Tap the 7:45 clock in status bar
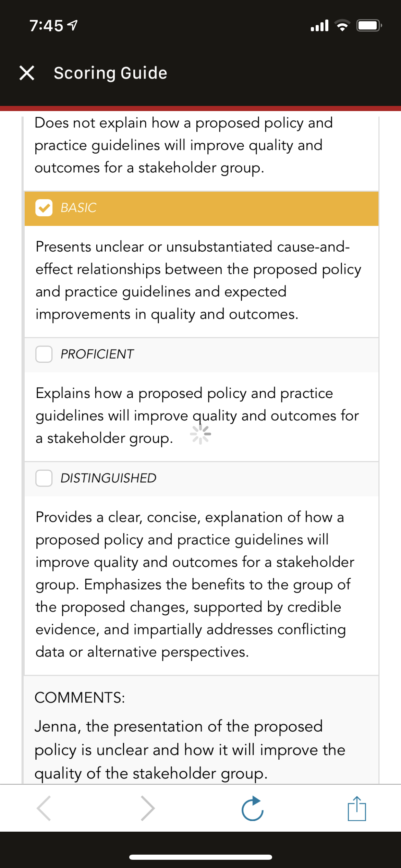The width and height of the screenshot is (401, 868). 46,26
